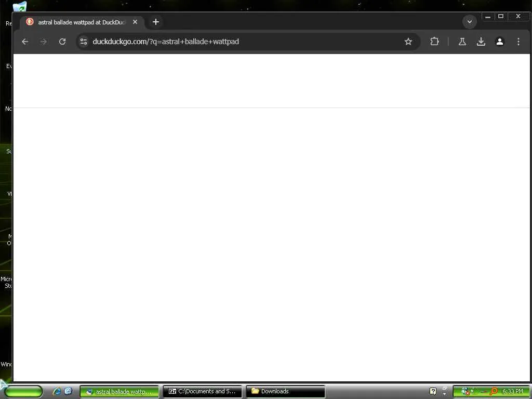Open Chrome Labs flask icon
532x399 pixels.
tap(462, 42)
